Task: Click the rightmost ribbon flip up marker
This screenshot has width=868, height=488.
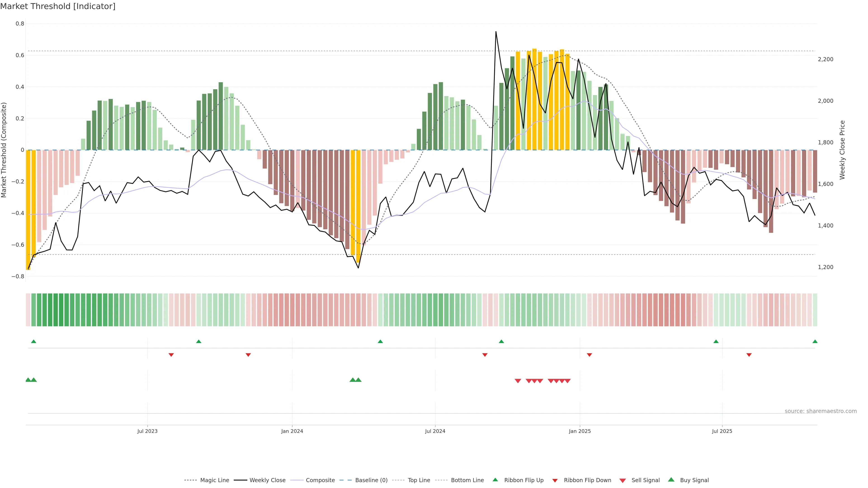Action: coord(815,342)
